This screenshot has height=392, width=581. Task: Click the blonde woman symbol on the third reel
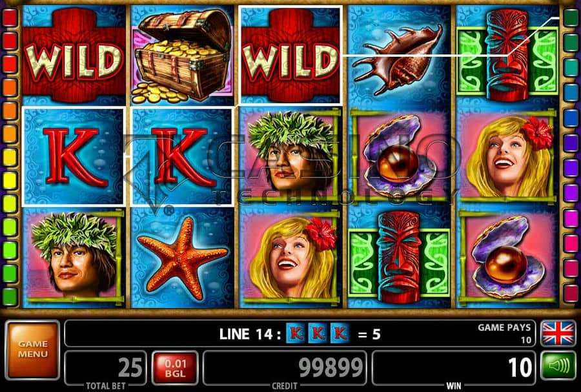pos(290,257)
